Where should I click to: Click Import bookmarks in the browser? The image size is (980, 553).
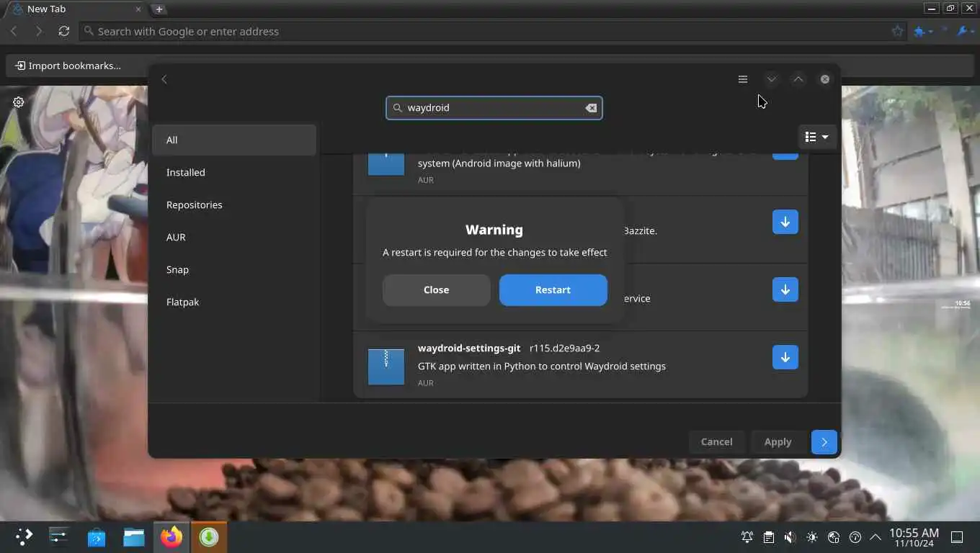click(68, 66)
